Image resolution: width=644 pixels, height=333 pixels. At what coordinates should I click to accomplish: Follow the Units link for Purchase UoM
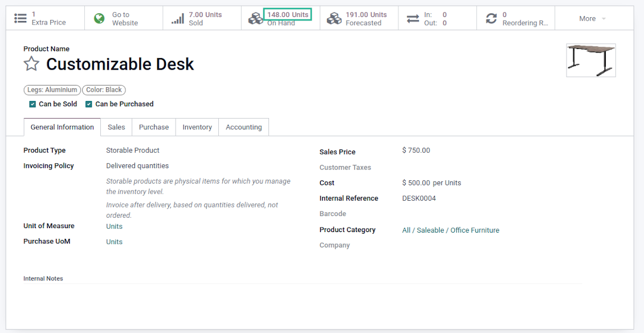(114, 242)
